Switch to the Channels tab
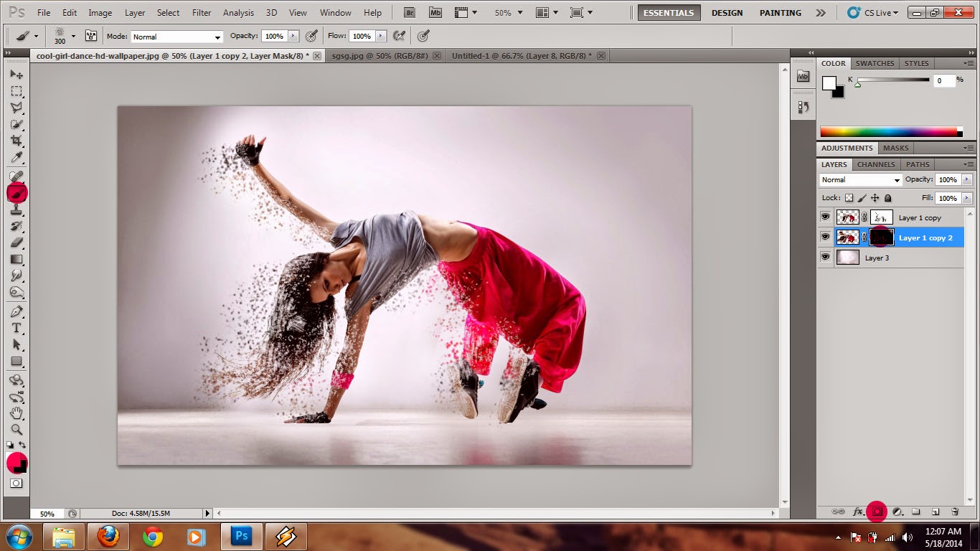The height and width of the screenshot is (551, 980). tap(876, 164)
